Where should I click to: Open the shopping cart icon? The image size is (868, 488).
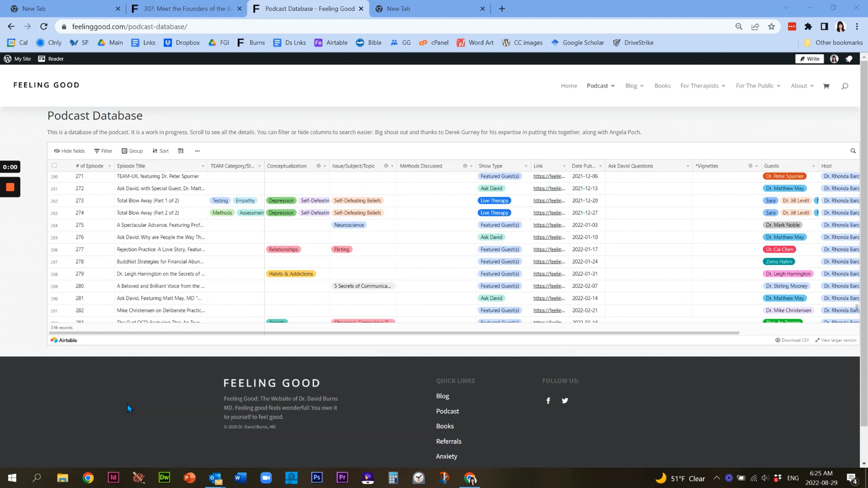click(826, 86)
